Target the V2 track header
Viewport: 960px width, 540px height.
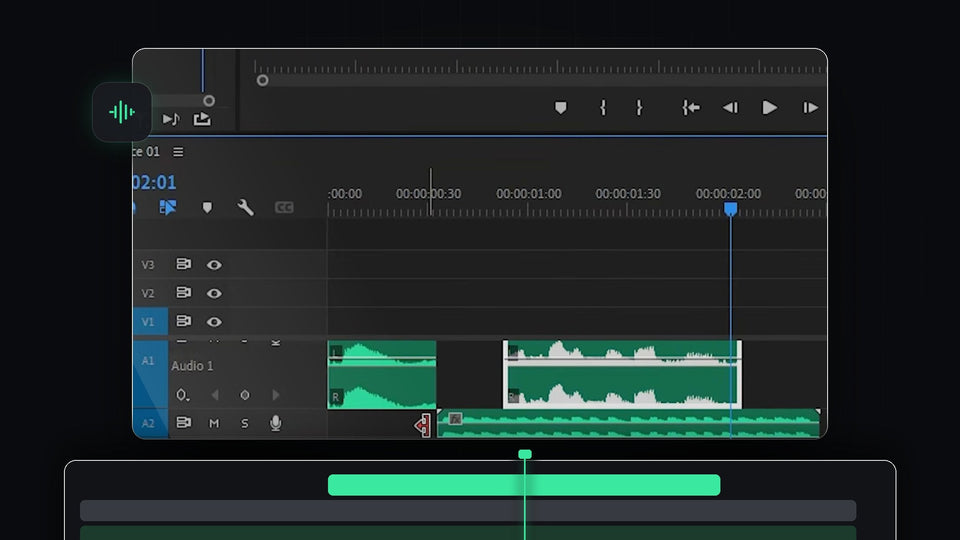(x=148, y=293)
